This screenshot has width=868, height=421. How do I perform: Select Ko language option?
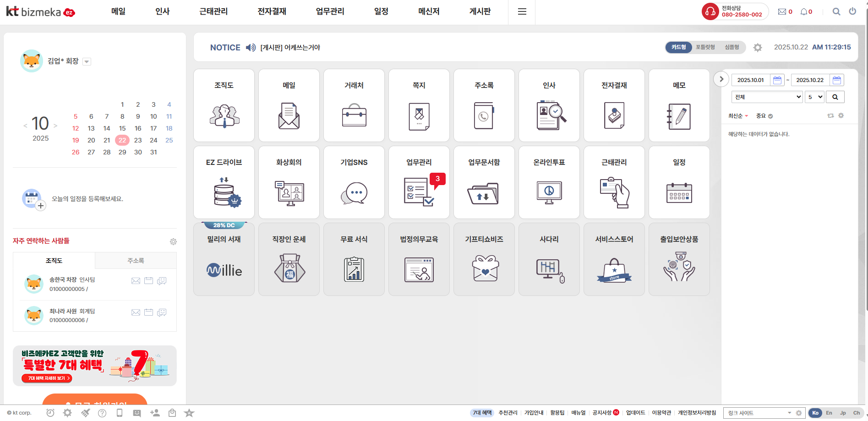[x=815, y=413]
